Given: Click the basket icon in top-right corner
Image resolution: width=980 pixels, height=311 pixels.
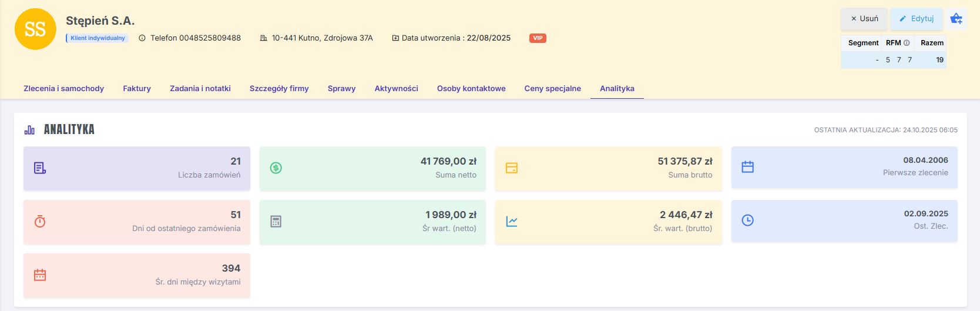Looking at the screenshot, I should (956, 19).
